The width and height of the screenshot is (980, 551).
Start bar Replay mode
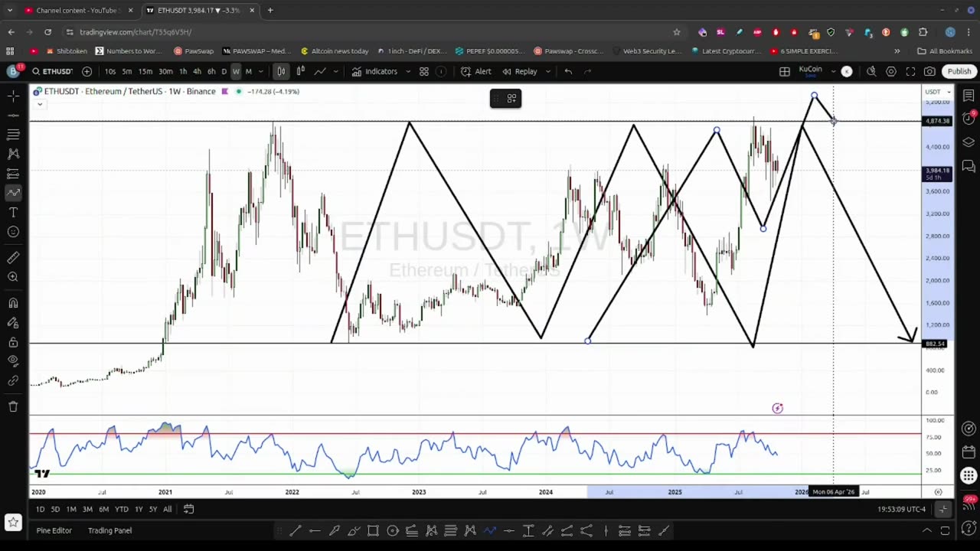519,71
